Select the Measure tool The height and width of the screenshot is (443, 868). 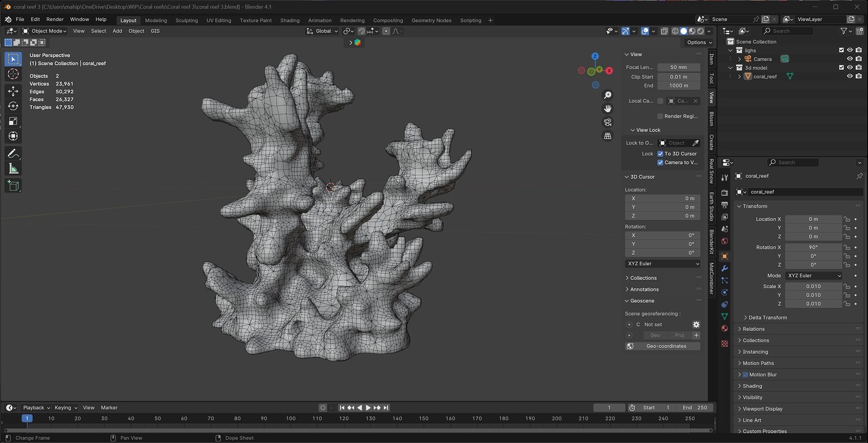tap(13, 169)
